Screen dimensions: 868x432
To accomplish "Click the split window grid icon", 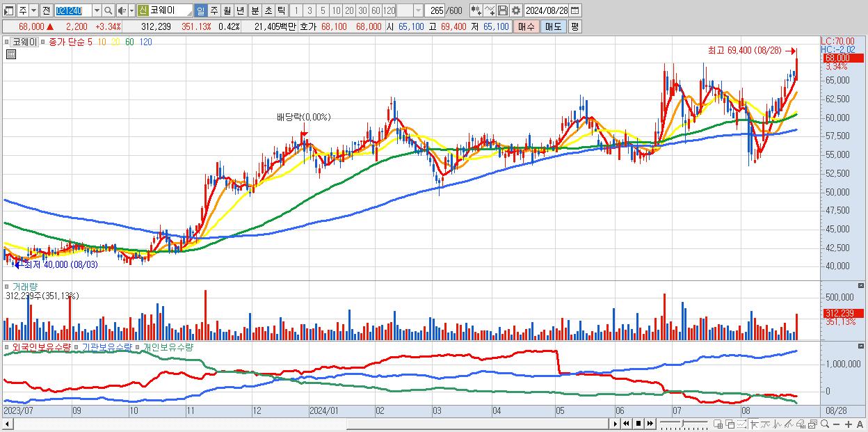I will (718, 424).
